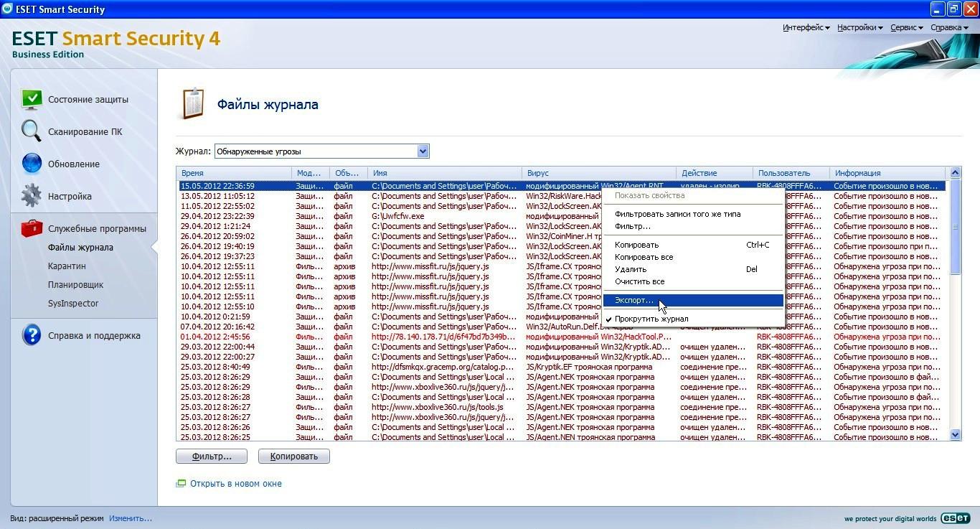The width and height of the screenshot is (980, 529).
Task: Click the Обновление sidebar label
Action: tap(74, 164)
